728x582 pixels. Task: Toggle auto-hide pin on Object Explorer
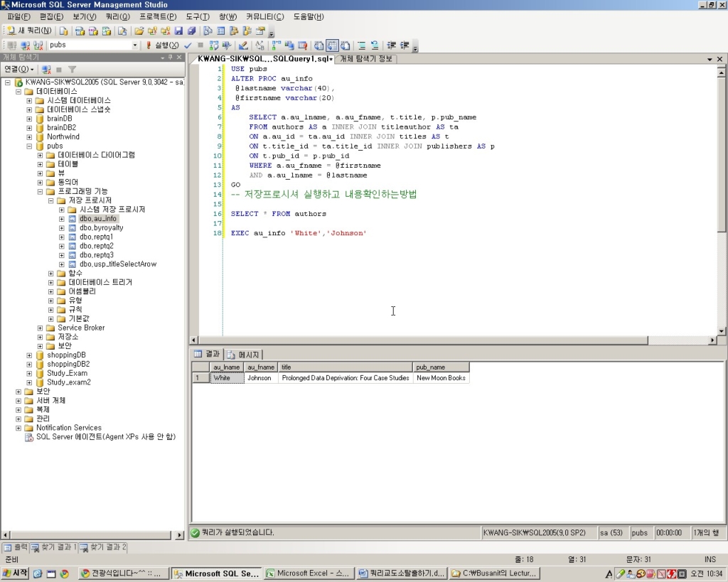click(x=171, y=57)
